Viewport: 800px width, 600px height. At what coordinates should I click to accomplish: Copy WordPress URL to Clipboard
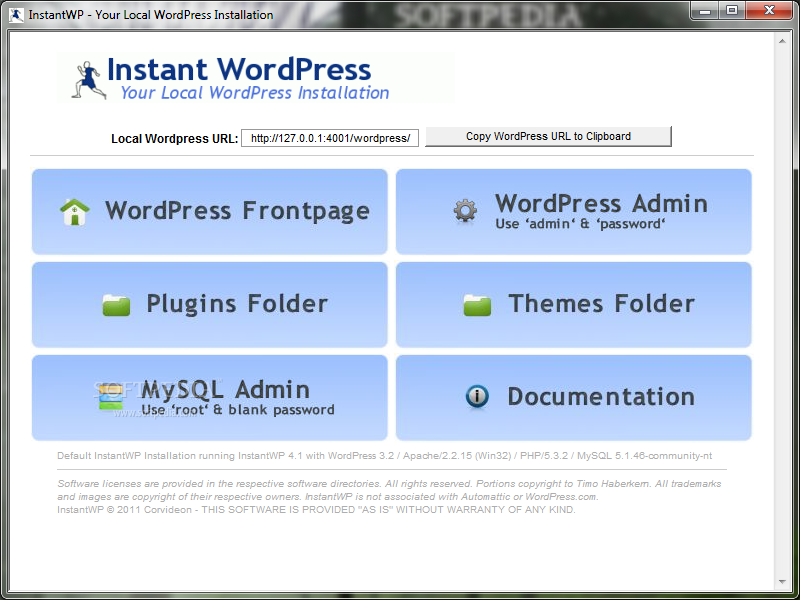click(x=548, y=136)
